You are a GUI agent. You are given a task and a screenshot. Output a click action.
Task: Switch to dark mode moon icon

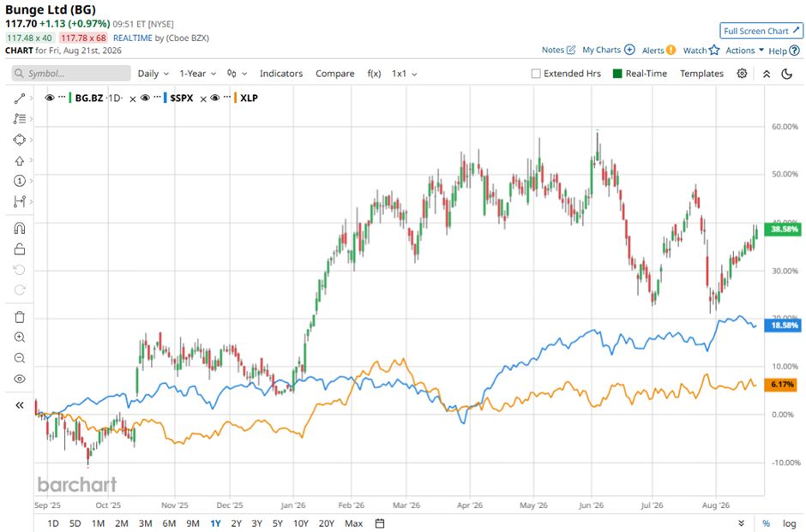(786, 74)
